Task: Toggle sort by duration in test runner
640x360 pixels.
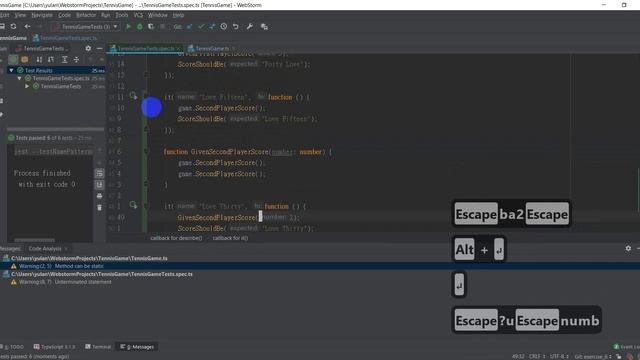Action: click(51, 60)
